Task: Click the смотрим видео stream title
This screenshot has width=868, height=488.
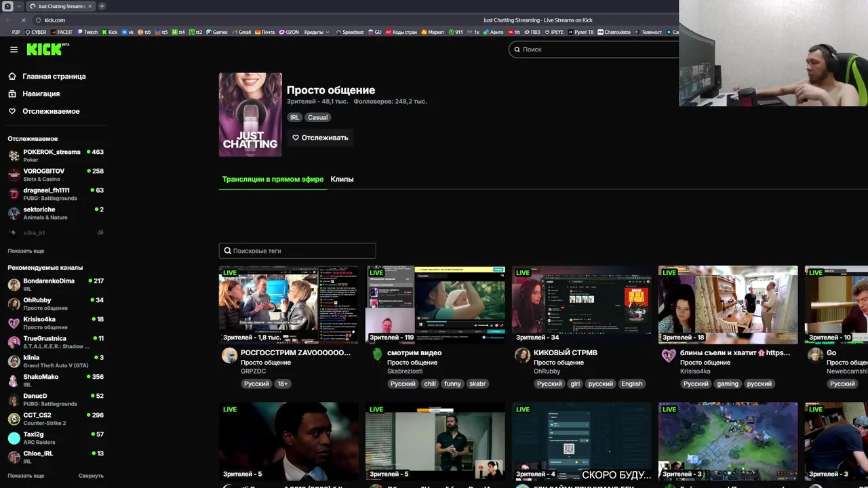Action: [414, 352]
